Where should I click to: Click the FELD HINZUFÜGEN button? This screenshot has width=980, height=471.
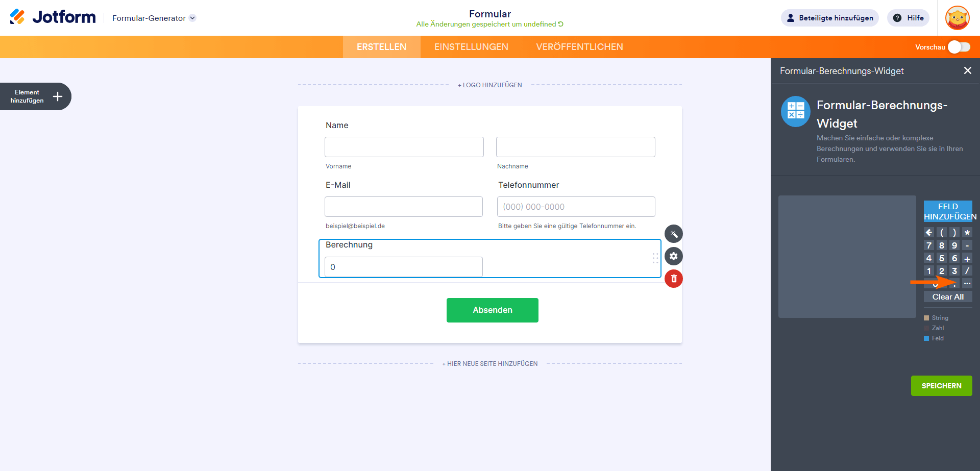pos(948,211)
